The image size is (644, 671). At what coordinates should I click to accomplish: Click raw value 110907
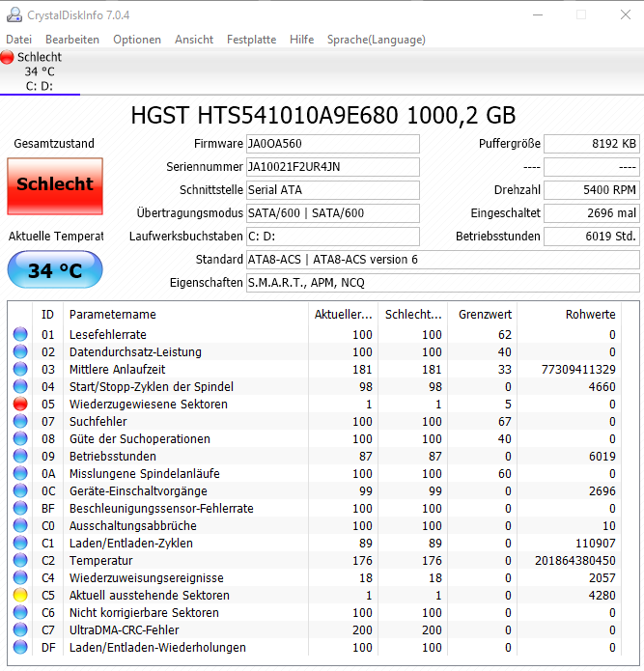595,543
